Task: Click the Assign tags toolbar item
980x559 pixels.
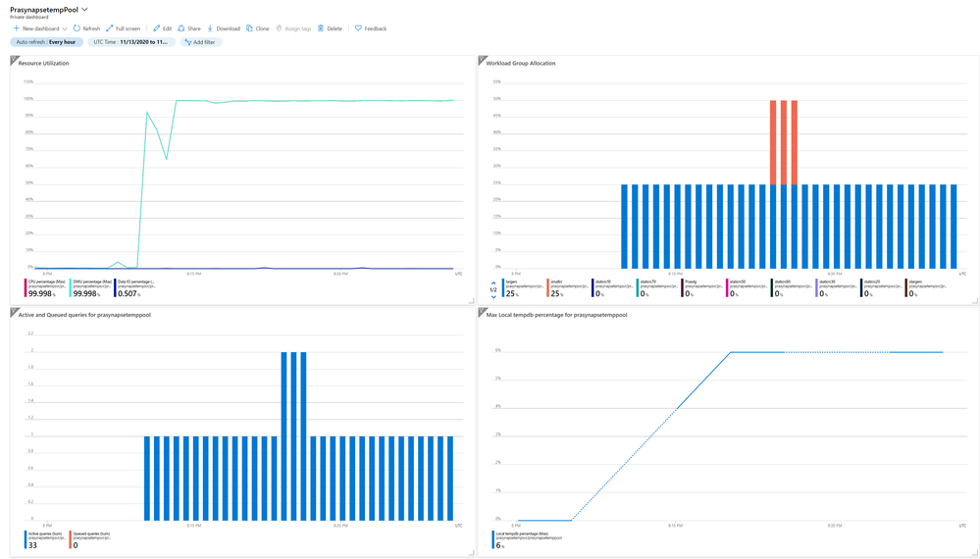Action: [293, 28]
